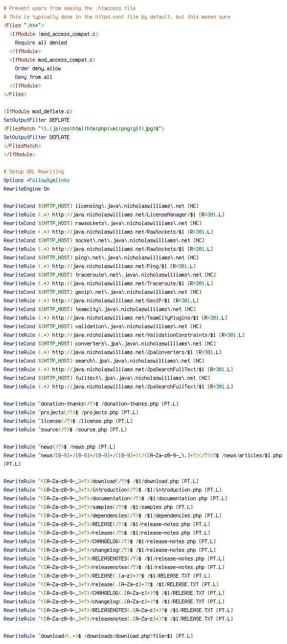This screenshot has width=287, height=644.
Task: Click the RewriteRule for donation-thanks.php
Action: [x=91, y=404]
